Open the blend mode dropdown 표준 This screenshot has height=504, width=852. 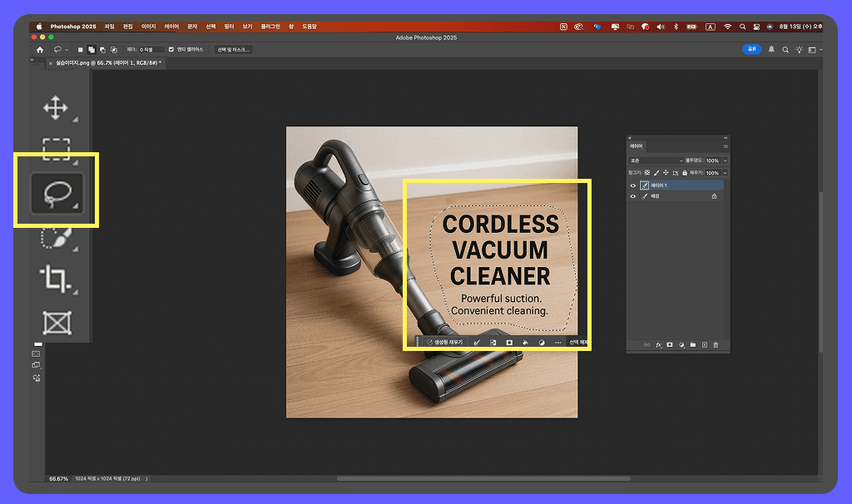[656, 161]
